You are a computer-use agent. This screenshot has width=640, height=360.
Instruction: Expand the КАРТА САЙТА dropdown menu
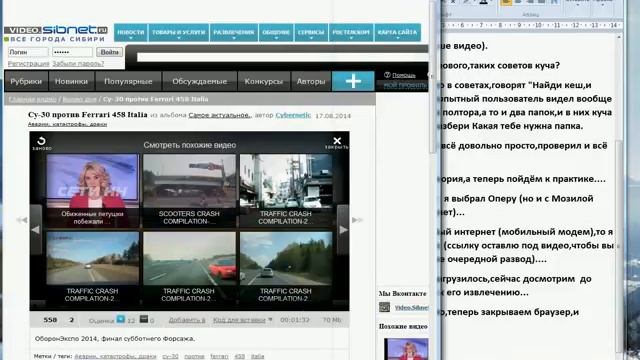coord(397,33)
